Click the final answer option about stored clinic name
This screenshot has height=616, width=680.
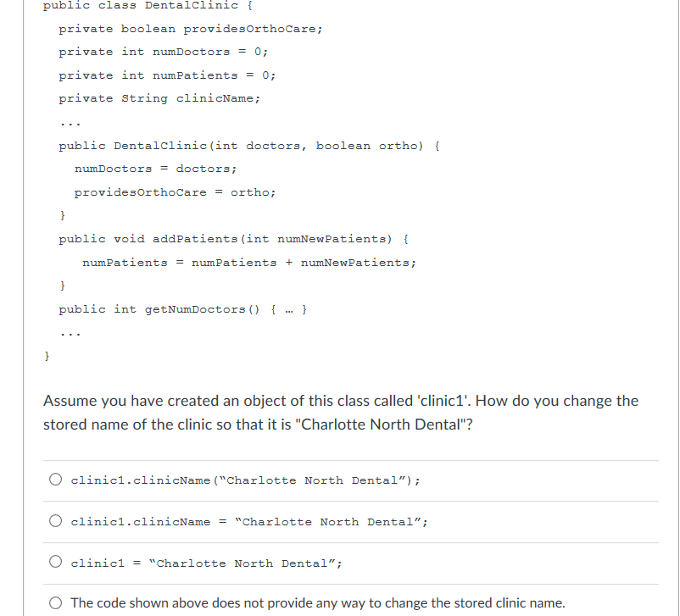(x=317, y=602)
